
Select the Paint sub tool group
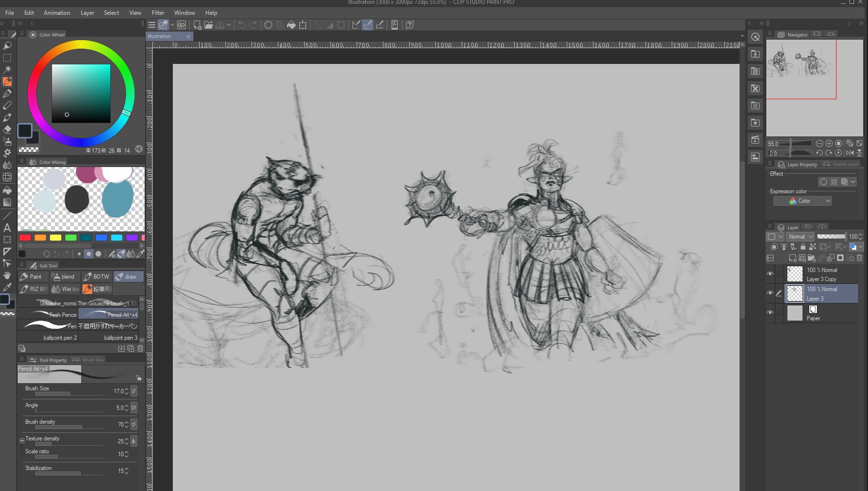[32, 277]
